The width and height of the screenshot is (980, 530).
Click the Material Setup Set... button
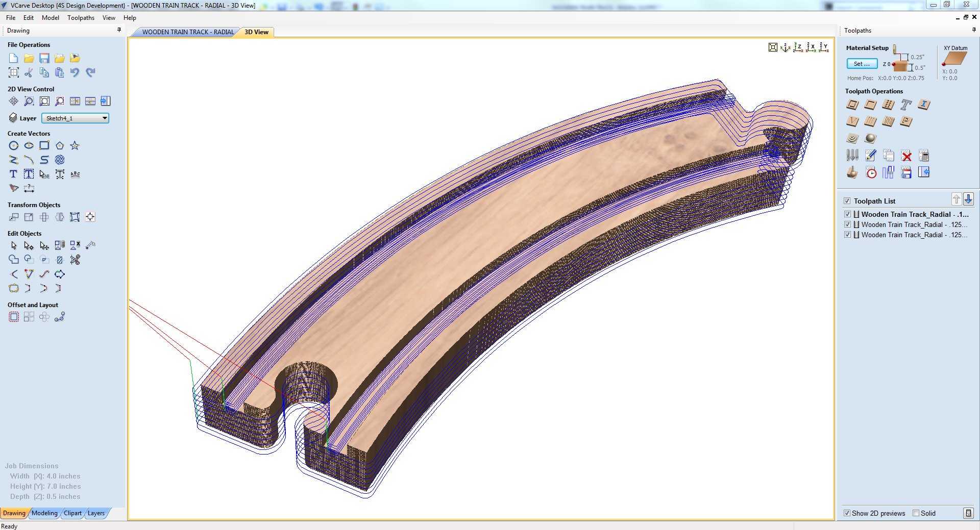tap(862, 64)
